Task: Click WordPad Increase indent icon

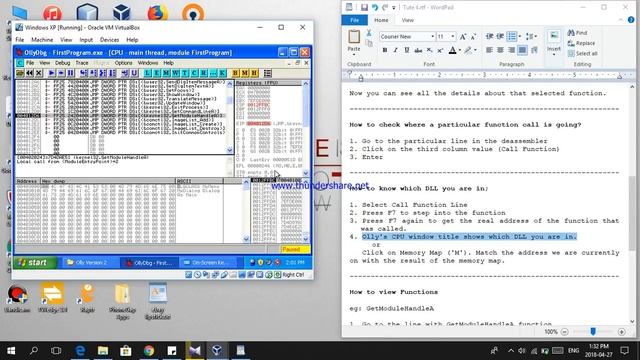Action: 500,36
